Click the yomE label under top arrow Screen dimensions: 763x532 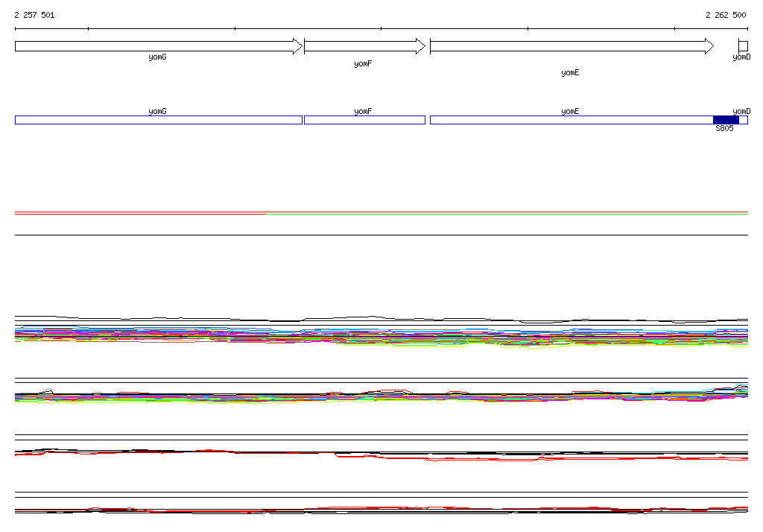[570, 73]
